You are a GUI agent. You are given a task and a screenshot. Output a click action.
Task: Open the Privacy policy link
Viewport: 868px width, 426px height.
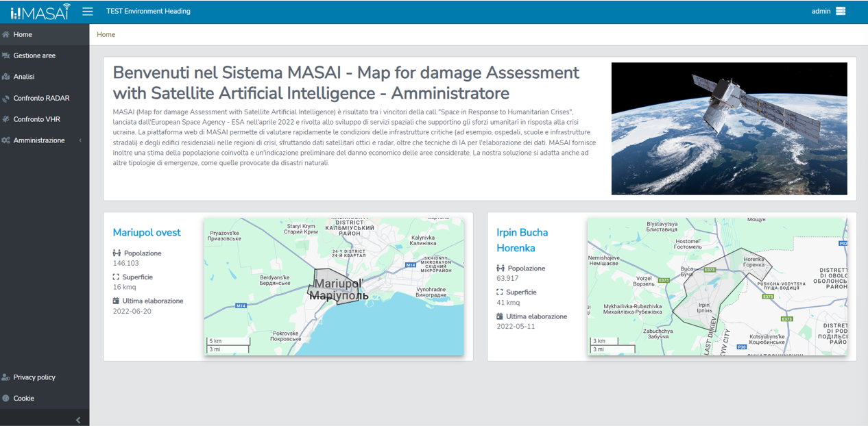point(45,377)
